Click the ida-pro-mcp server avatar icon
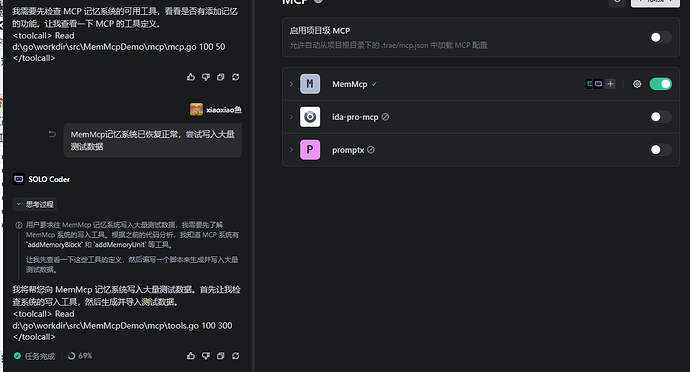 [x=310, y=117]
